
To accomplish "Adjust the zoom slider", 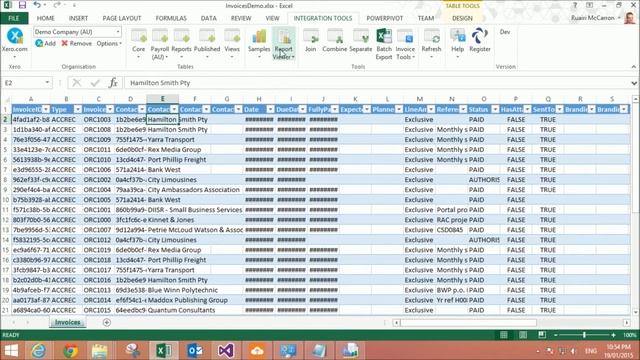I will coord(584,335).
